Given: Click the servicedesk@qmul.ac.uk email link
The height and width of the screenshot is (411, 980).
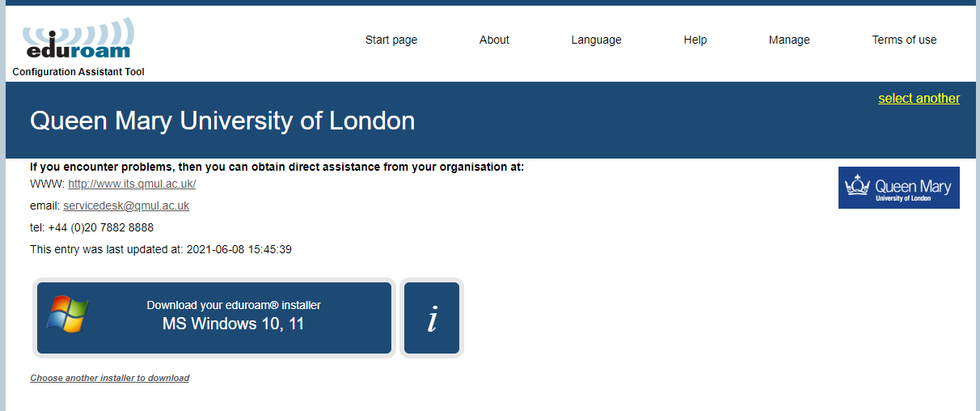Looking at the screenshot, I should 126,205.
